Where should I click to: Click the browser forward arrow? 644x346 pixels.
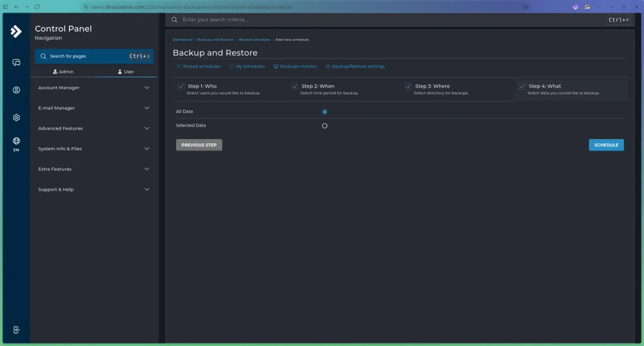(26, 6)
